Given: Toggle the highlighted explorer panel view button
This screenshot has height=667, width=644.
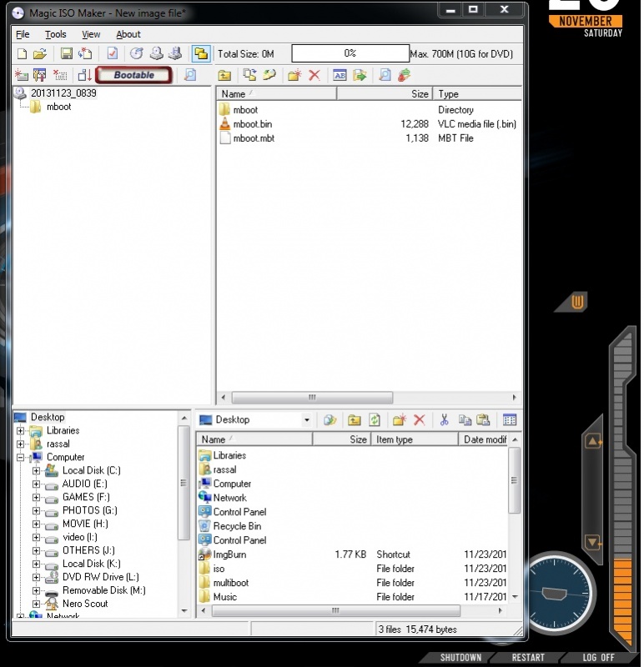Looking at the screenshot, I should coord(201,54).
